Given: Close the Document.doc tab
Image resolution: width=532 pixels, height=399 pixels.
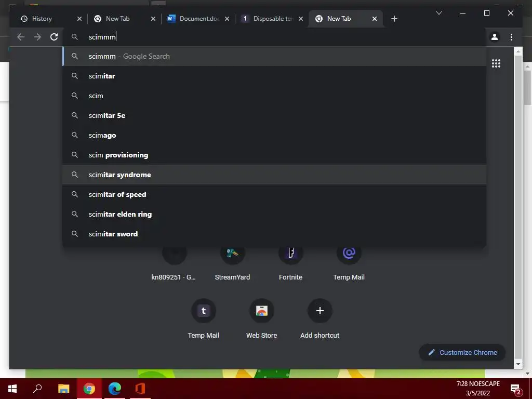Looking at the screenshot, I should point(227,19).
